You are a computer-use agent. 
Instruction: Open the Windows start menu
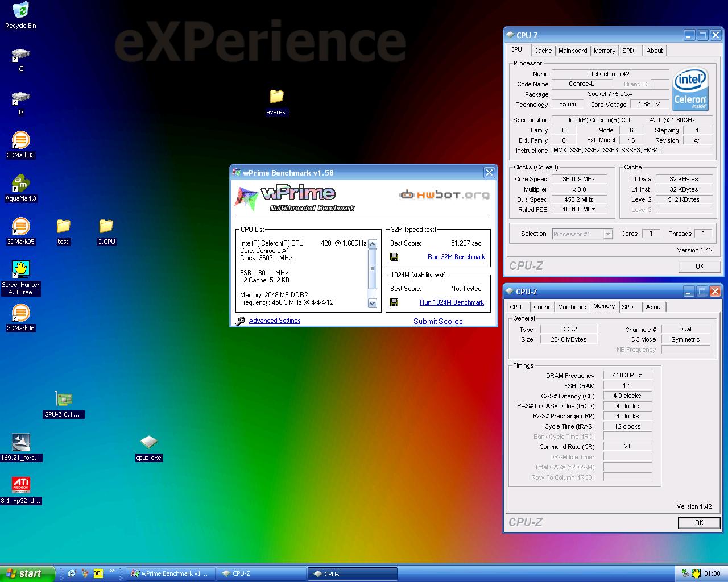(x=27, y=573)
